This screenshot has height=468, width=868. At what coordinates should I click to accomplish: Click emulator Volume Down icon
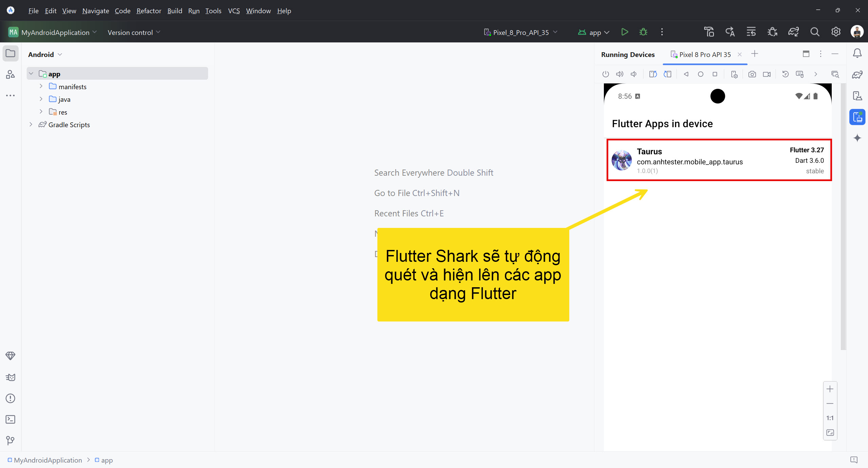[634, 74]
